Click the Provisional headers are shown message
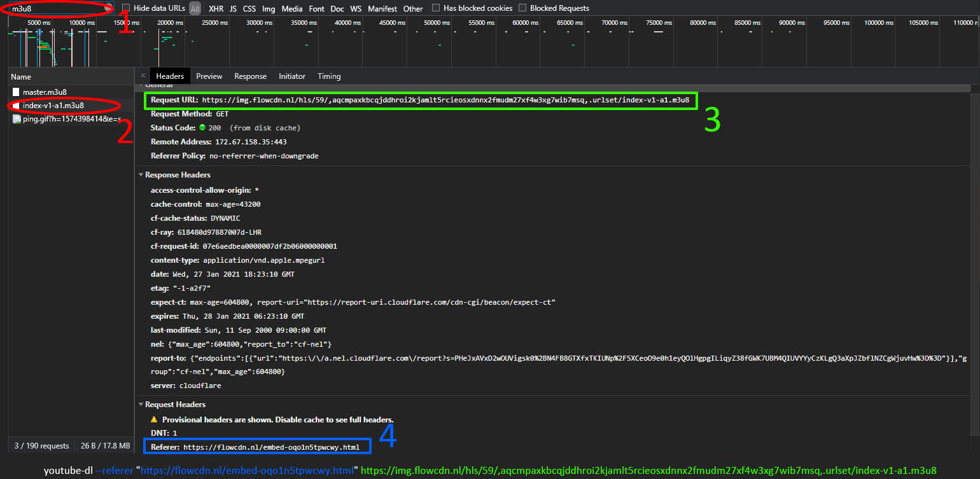Screen dimensions: 980x479 click(x=278, y=420)
